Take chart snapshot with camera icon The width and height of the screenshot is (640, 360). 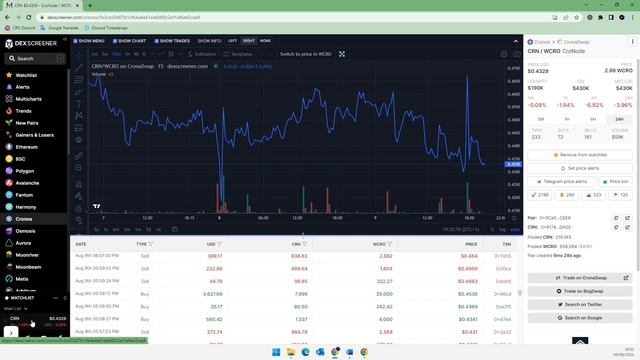pos(517,54)
